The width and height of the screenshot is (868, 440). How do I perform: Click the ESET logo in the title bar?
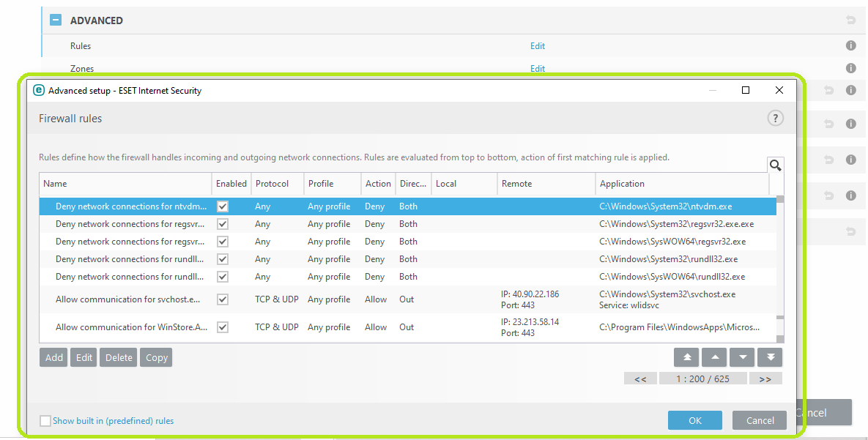39,90
